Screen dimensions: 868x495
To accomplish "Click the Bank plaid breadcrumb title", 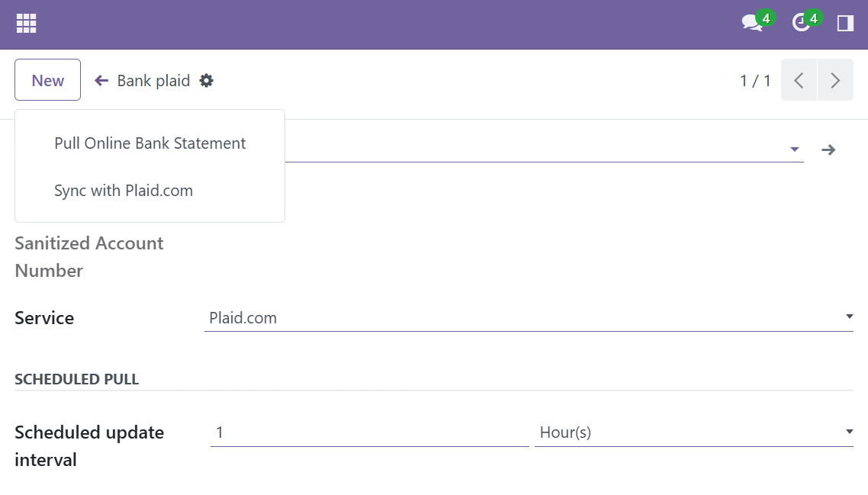I will coord(153,81).
